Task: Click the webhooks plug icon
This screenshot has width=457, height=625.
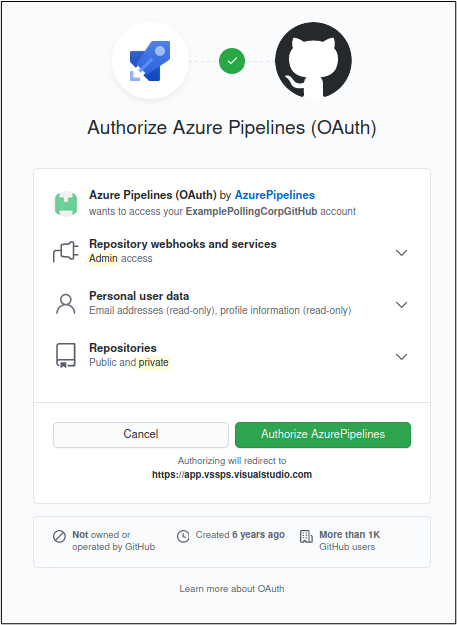Action: tap(66, 252)
